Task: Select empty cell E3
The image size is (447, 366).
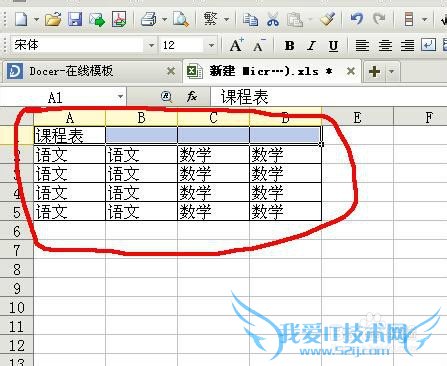Action: (357, 173)
